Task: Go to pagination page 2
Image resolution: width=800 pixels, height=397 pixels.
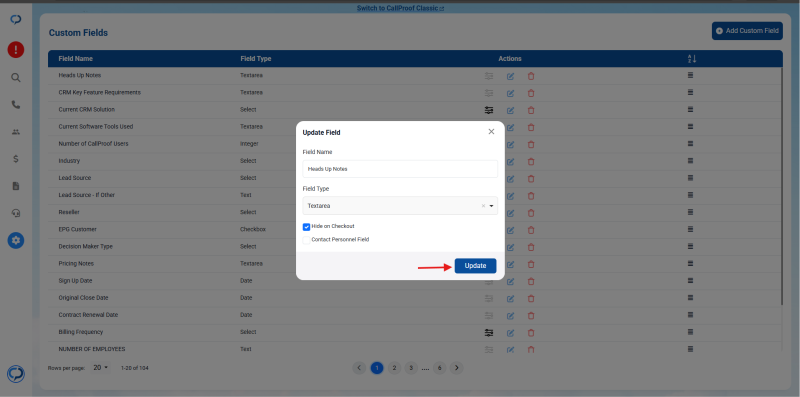Action: point(394,367)
